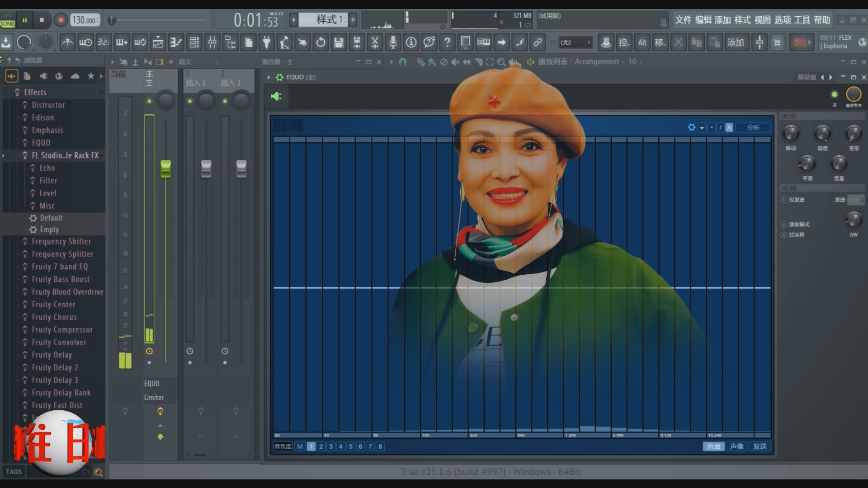
Task: Select the 仅发送 radio option
Action: (x=784, y=200)
